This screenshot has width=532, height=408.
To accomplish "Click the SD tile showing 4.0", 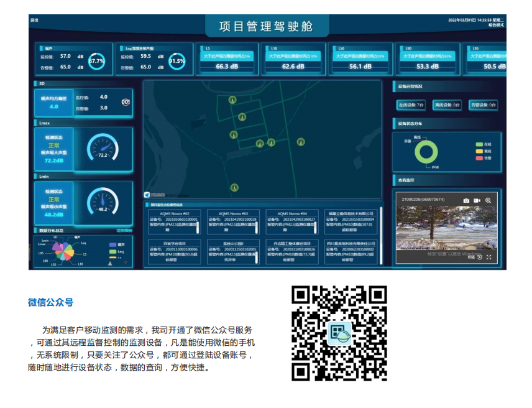I will [x=53, y=103].
